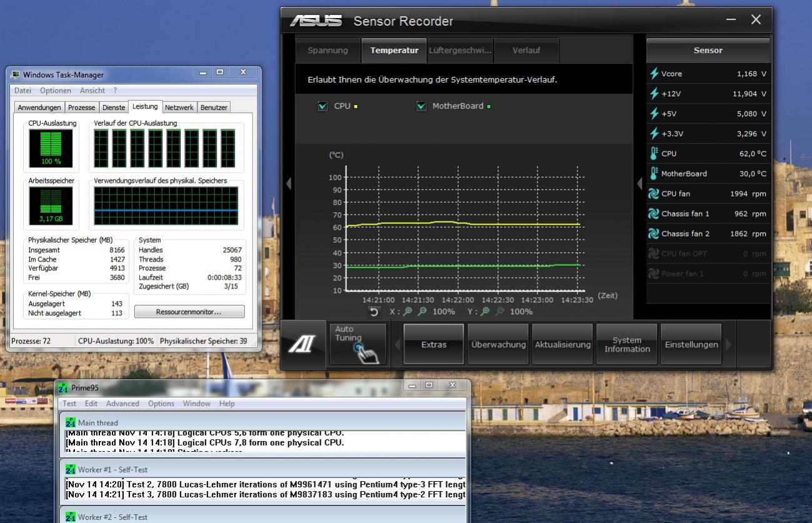Click the green MotherBoard color swatch
This screenshot has height=523, width=812.
tap(488, 107)
